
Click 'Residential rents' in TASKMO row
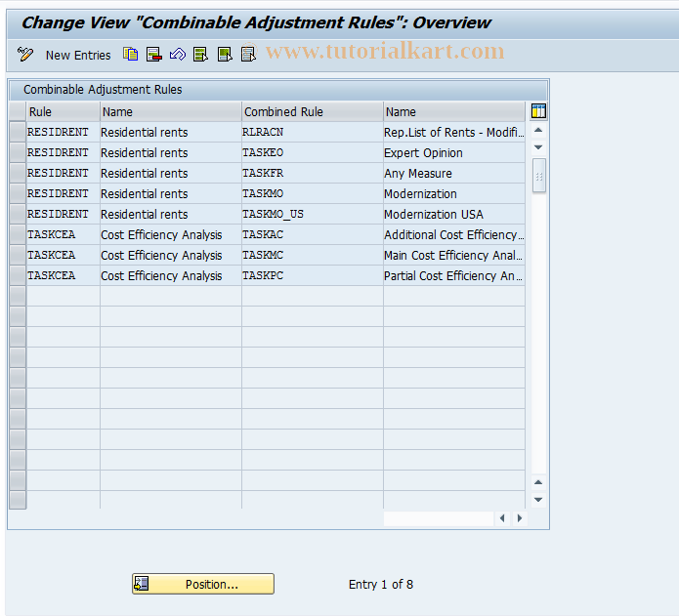pyautogui.click(x=171, y=194)
